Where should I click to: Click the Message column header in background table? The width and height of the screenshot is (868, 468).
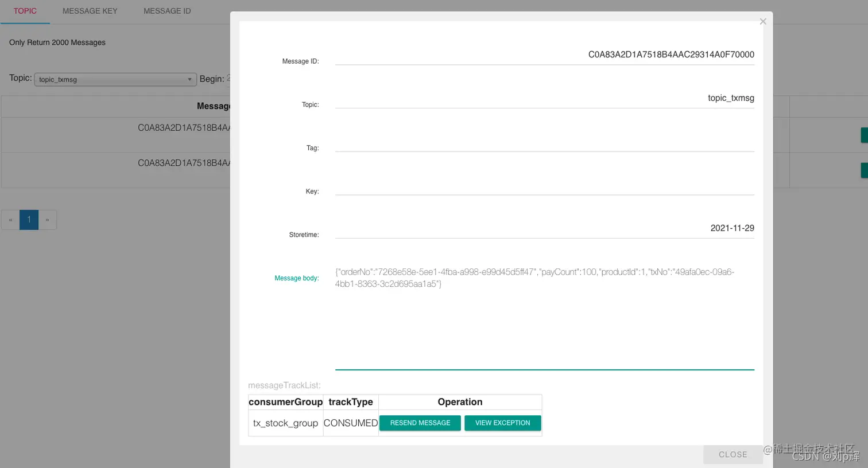click(x=213, y=106)
